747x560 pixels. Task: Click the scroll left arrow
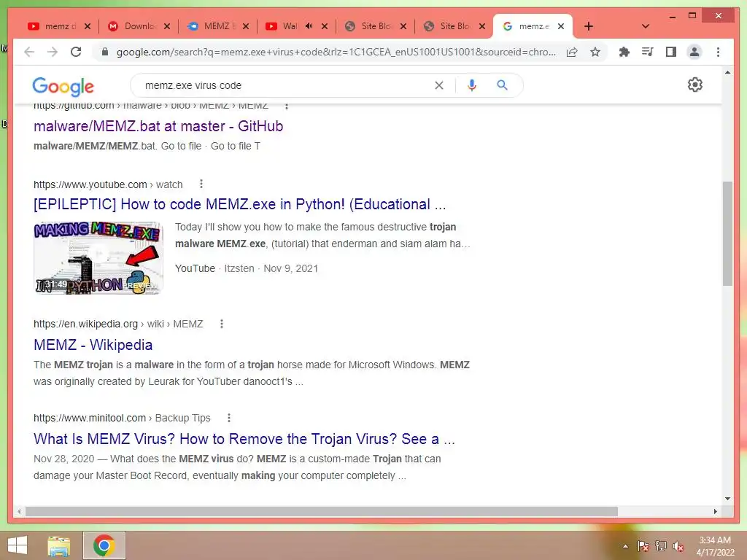19,511
